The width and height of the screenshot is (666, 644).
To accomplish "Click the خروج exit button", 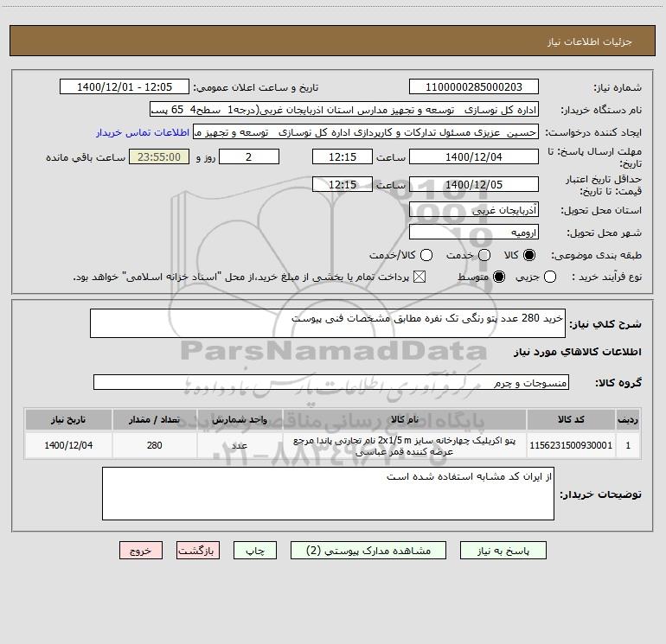I will click(141, 551).
